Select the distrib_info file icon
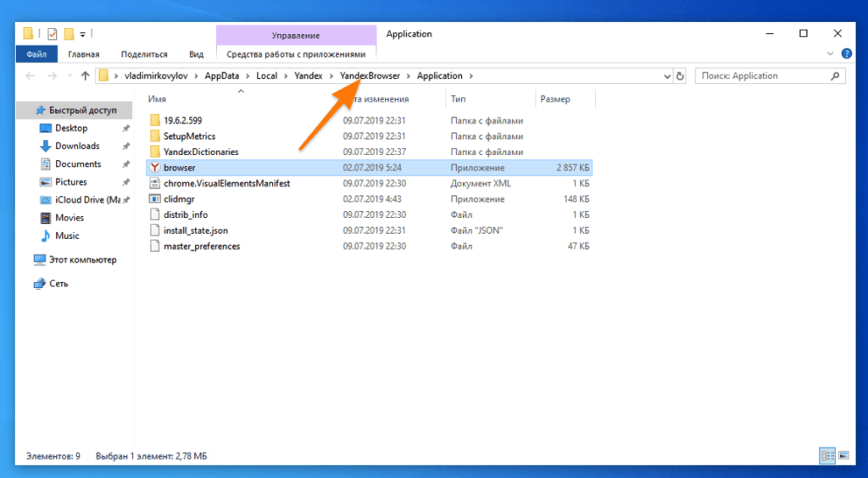 pyautogui.click(x=155, y=214)
